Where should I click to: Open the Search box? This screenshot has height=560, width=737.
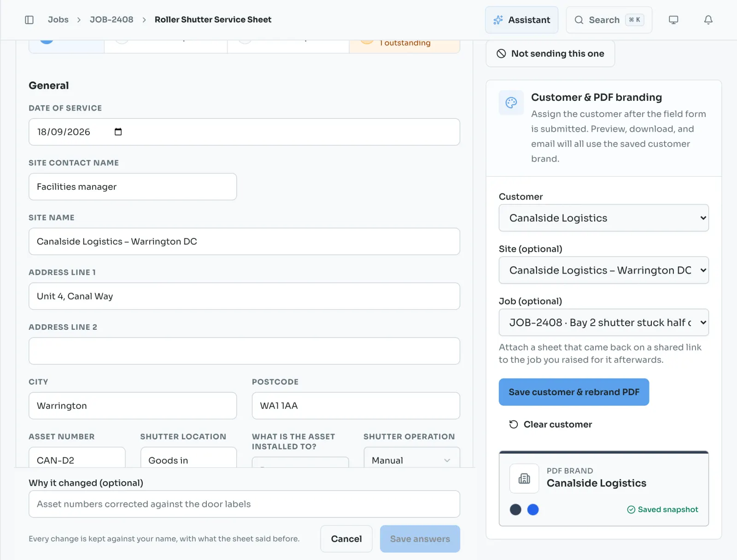tap(609, 20)
